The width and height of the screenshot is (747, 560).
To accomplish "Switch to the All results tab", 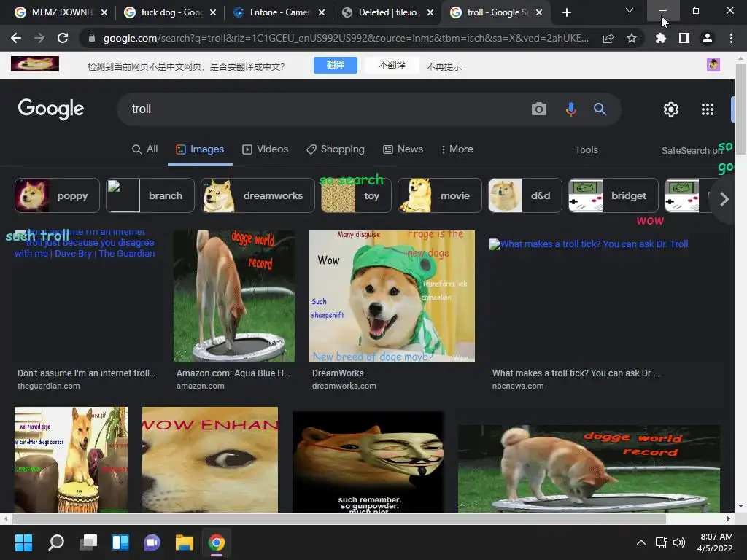I will pyautogui.click(x=145, y=149).
